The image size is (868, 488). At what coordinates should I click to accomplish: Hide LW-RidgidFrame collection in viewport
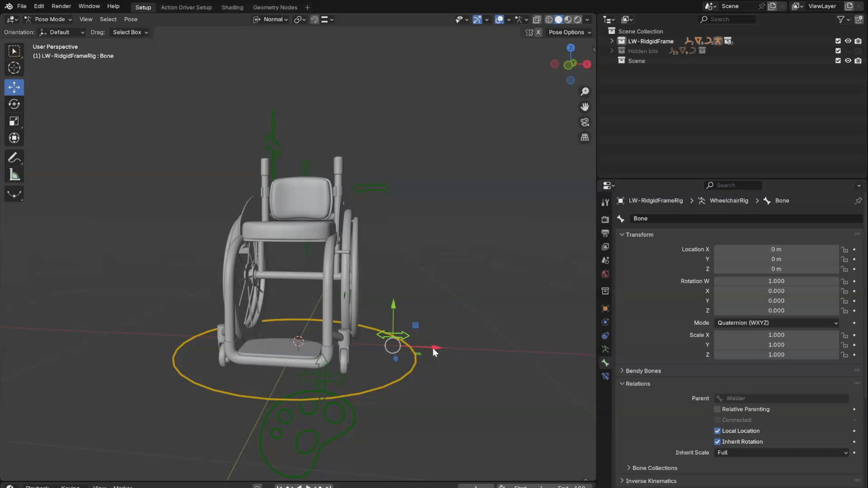[x=848, y=41]
